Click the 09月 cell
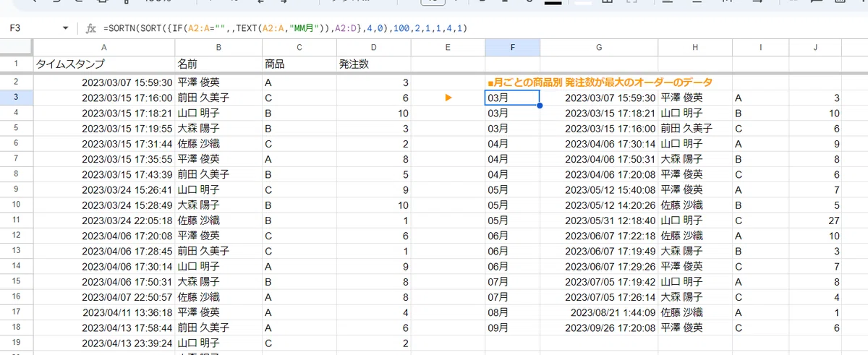This screenshot has width=868, height=355. pos(512,327)
